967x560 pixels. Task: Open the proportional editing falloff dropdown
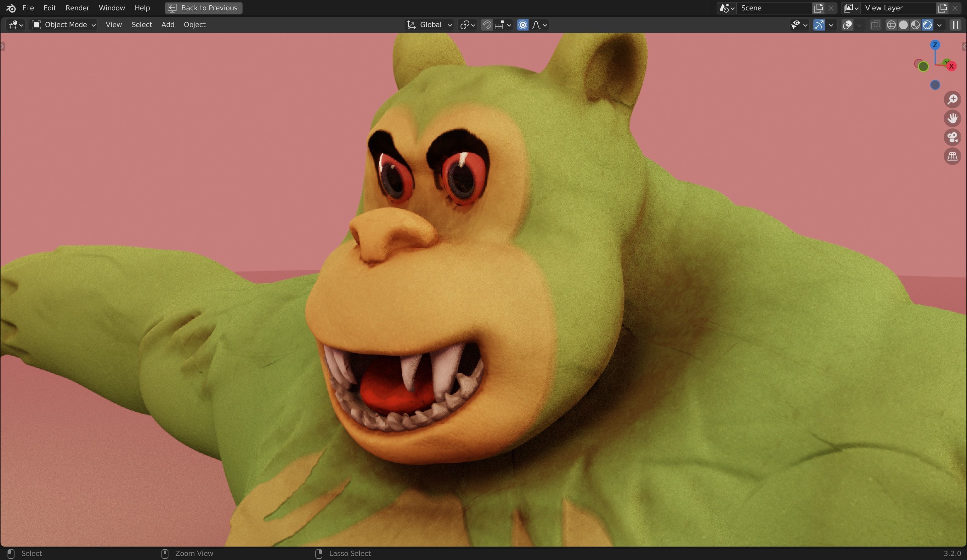click(539, 25)
